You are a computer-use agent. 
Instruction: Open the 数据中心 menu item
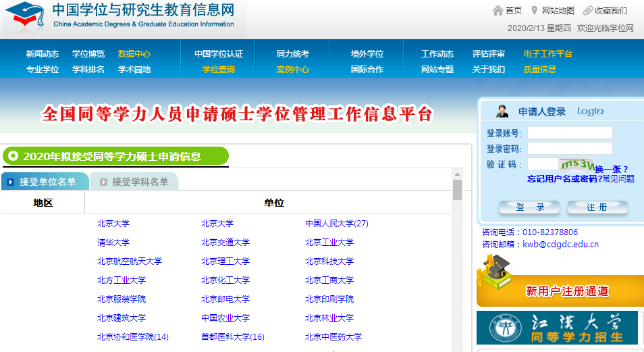[134, 54]
